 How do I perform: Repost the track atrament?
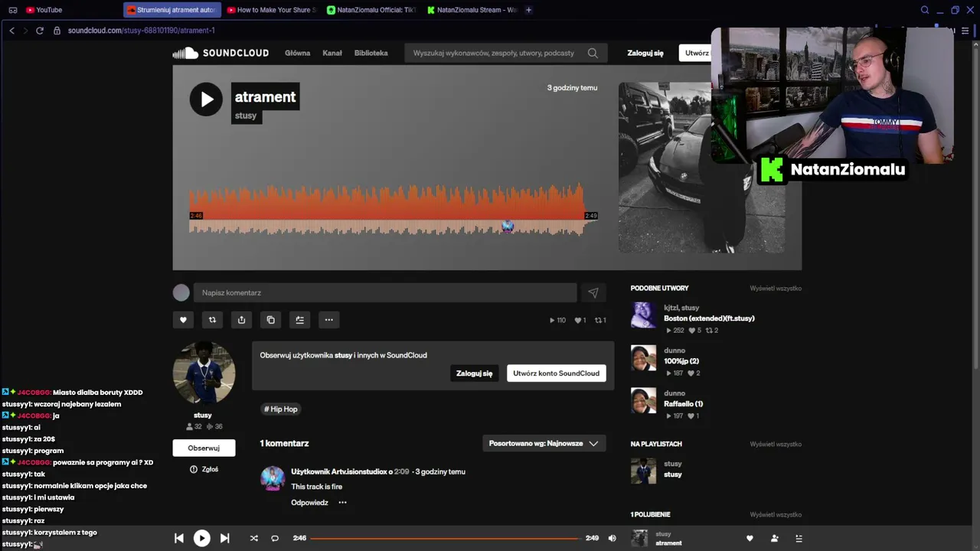point(212,320)
